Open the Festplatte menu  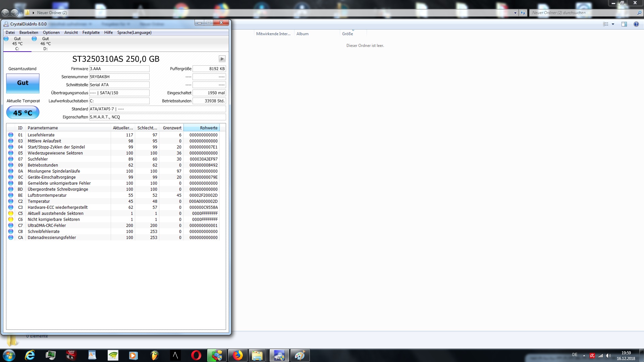tap(91, 33)
